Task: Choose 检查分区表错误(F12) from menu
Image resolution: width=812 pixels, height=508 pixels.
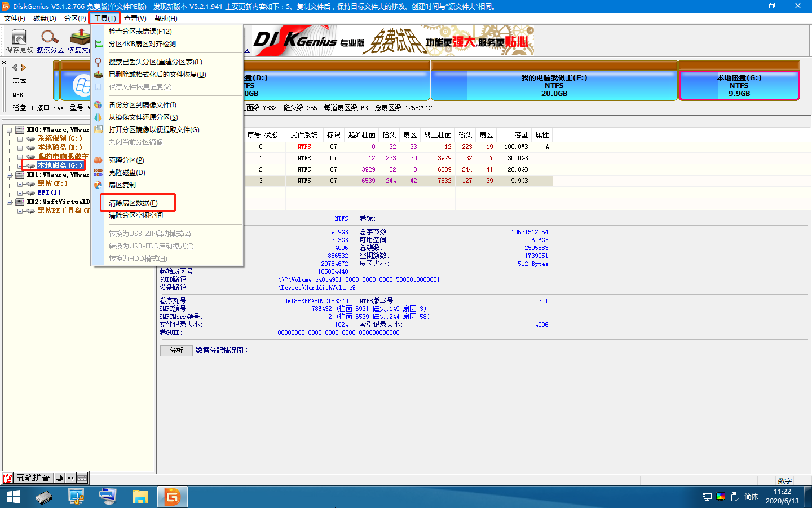Action: point(167,32)
